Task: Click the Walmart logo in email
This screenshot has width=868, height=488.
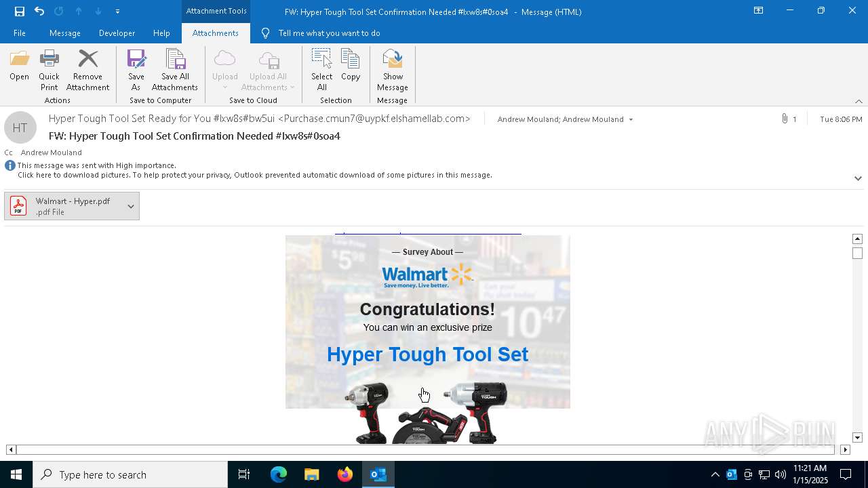Action: [x=427, y=276]
